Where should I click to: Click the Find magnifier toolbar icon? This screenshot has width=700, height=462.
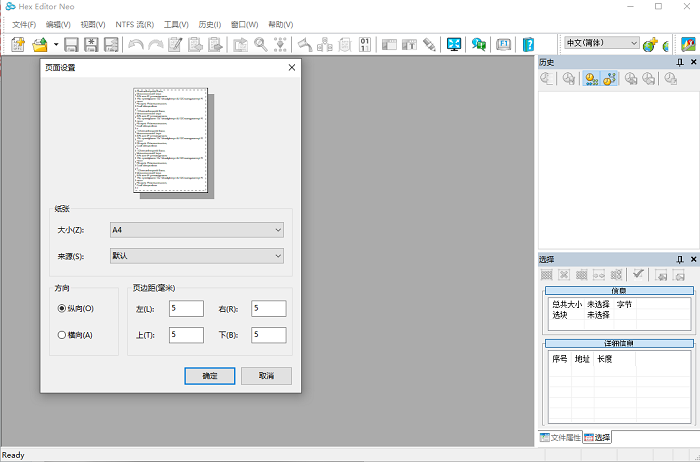click(x=260, y=44)
